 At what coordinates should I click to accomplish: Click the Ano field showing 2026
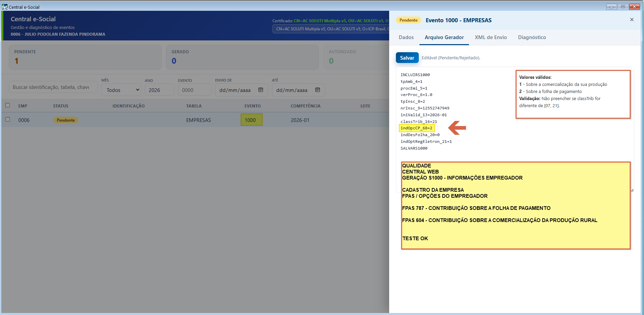click(159, 90)
